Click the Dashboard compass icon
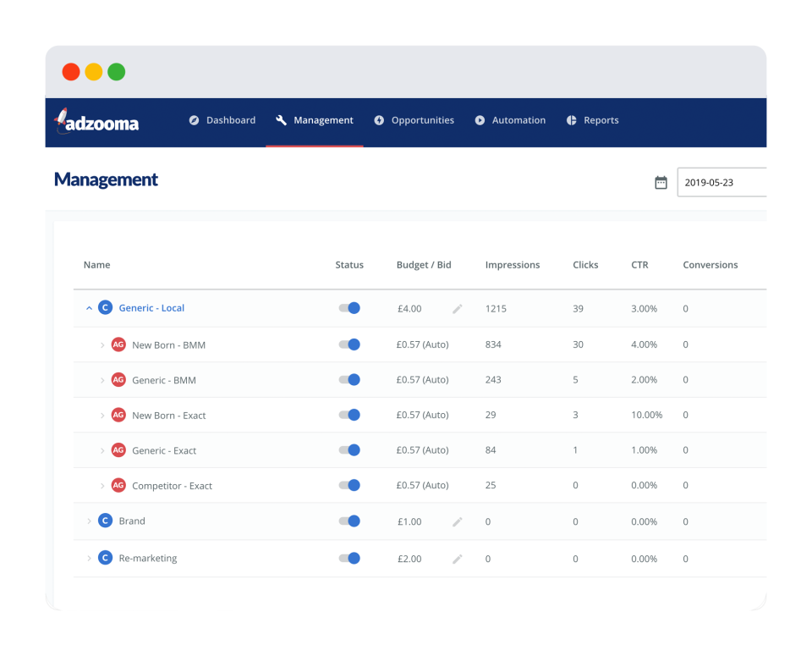The image size is (812, 656). tap(194, 120)
